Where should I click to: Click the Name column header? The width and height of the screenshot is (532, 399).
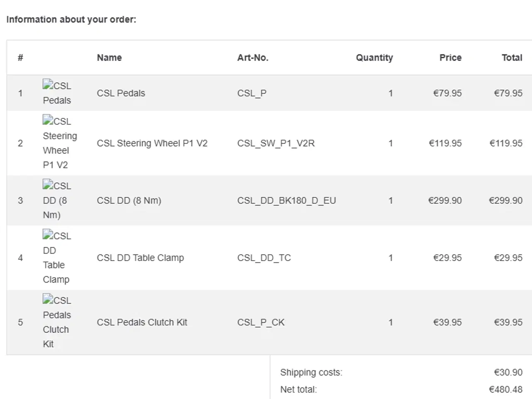[x=109, y=58]
